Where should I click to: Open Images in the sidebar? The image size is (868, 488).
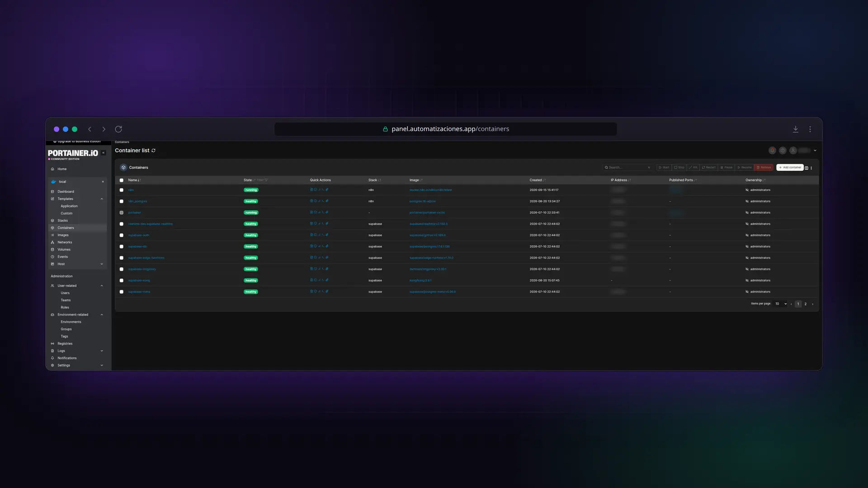click(x=63, y=235)
